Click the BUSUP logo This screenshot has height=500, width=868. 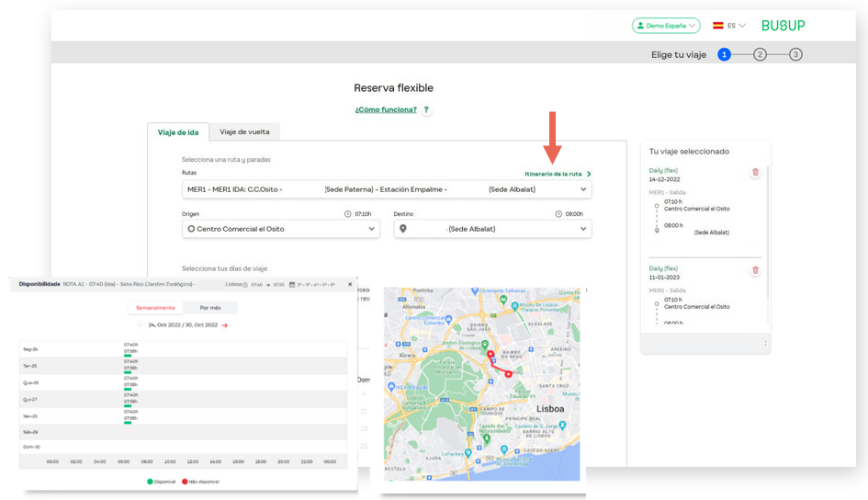click(783, 26)
